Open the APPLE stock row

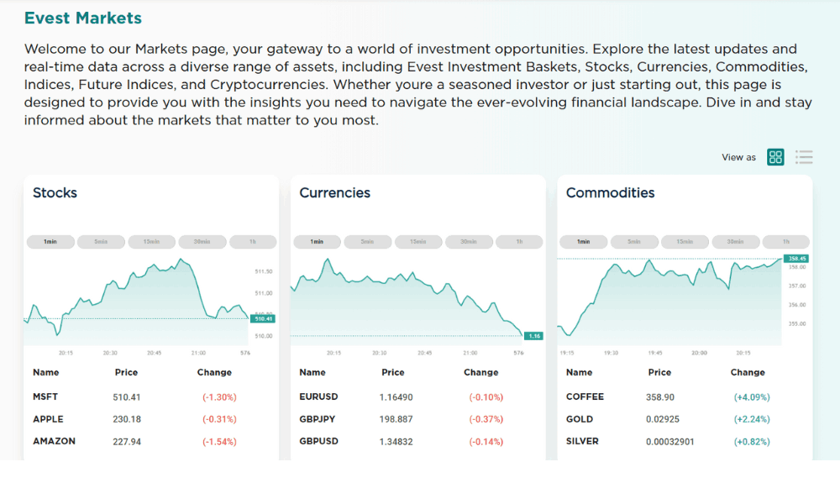48,419
